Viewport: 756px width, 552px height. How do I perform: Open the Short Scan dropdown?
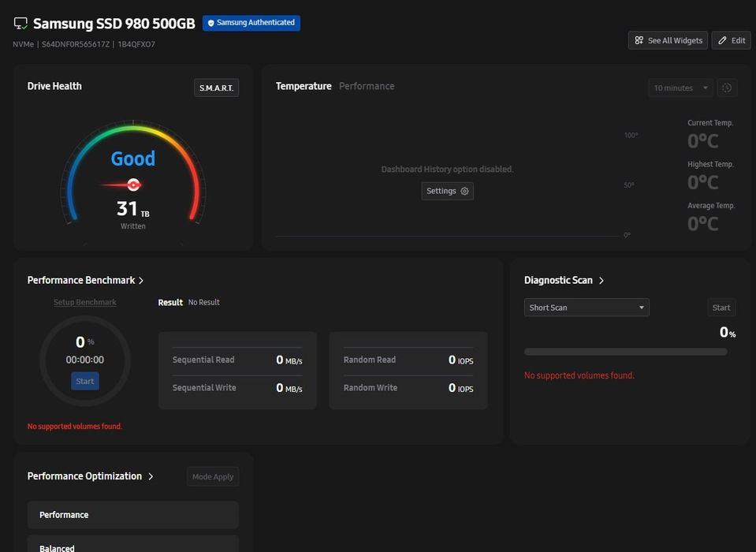point(587,308)
